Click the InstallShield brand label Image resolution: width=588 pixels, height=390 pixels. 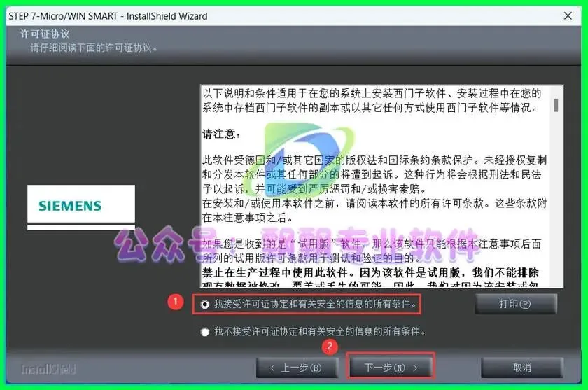(48, 369)
